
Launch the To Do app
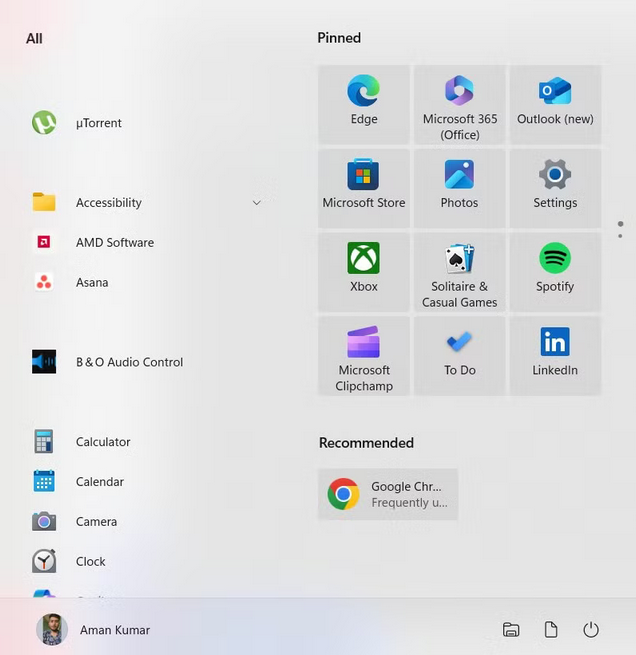coord(459,356)
